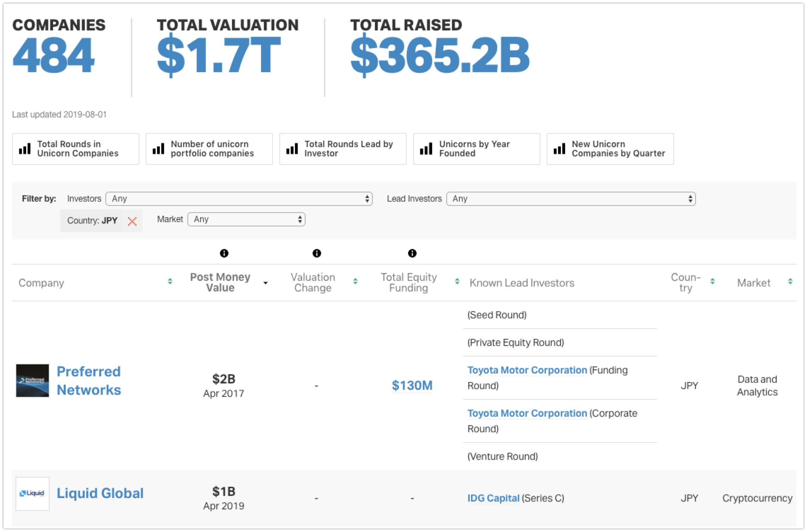Open the Preferred Networks company link

(x=89, y=381)
